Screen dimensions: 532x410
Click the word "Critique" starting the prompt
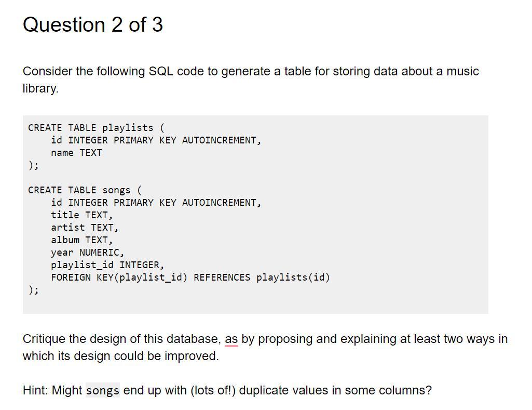[44, 339]
